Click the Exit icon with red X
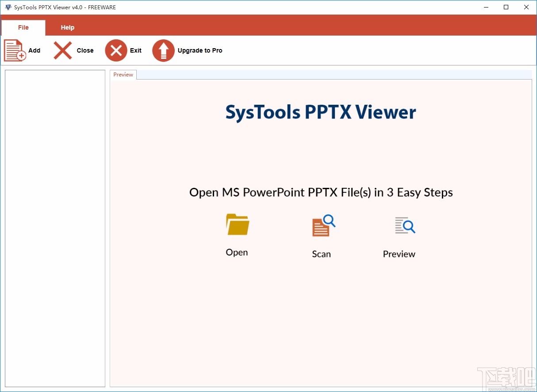 [116, 50]
